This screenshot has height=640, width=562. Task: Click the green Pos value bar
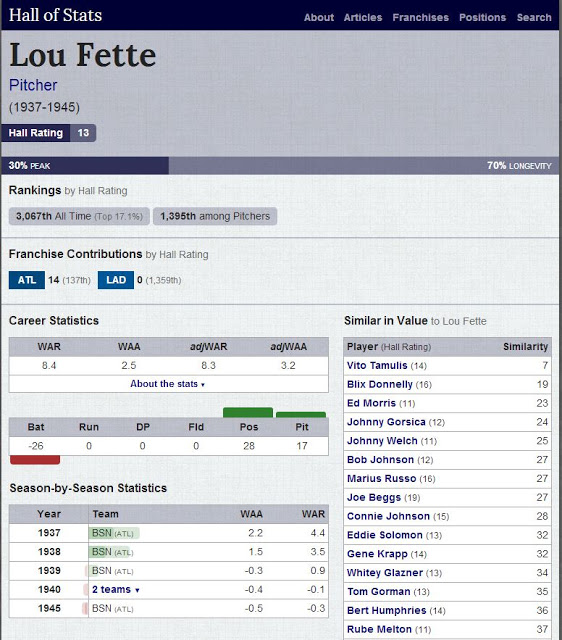click(x=248, y=412)
